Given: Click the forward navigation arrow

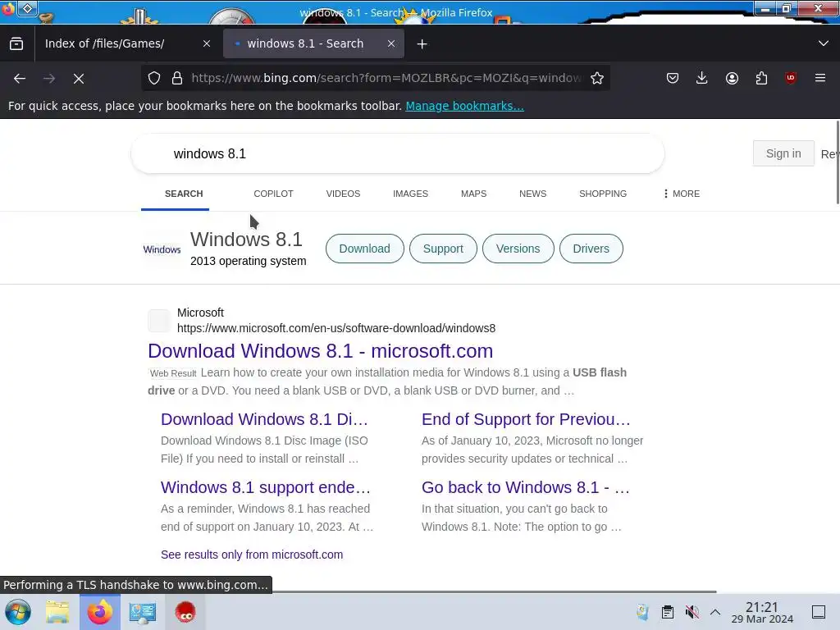Looking at the screenshot, I should point(49,78).
